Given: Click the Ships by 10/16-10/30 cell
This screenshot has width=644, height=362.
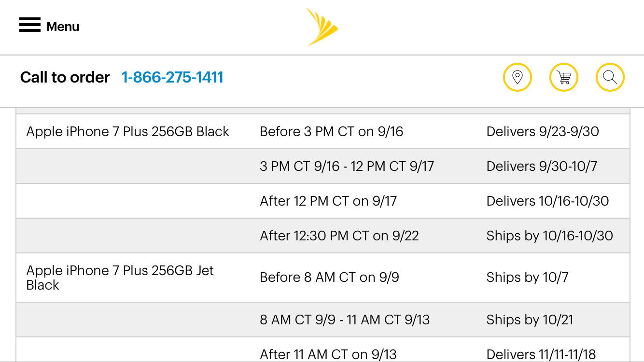Looking at the screenshot, I should [x=549, y=236].
